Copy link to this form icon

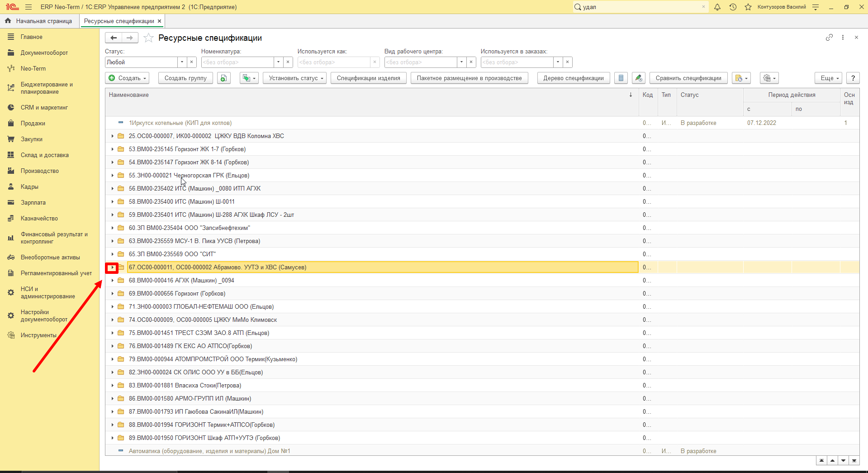pyautogui.click(x=829, y=38)
